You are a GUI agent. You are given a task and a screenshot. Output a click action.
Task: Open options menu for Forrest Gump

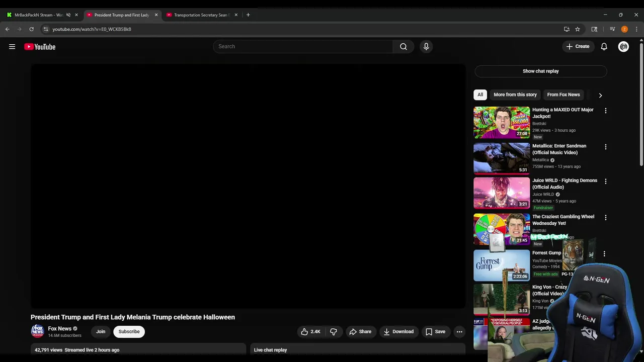(x=604, y=254)
